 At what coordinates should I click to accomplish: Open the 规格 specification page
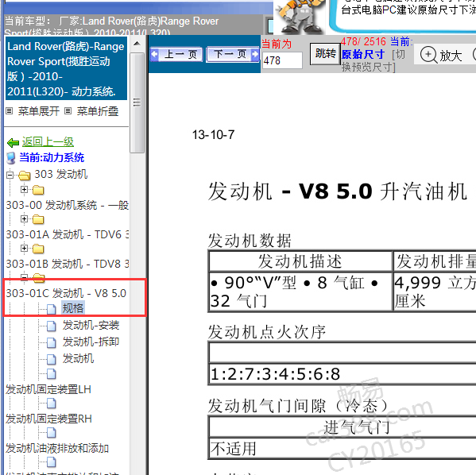coord(73,308)
